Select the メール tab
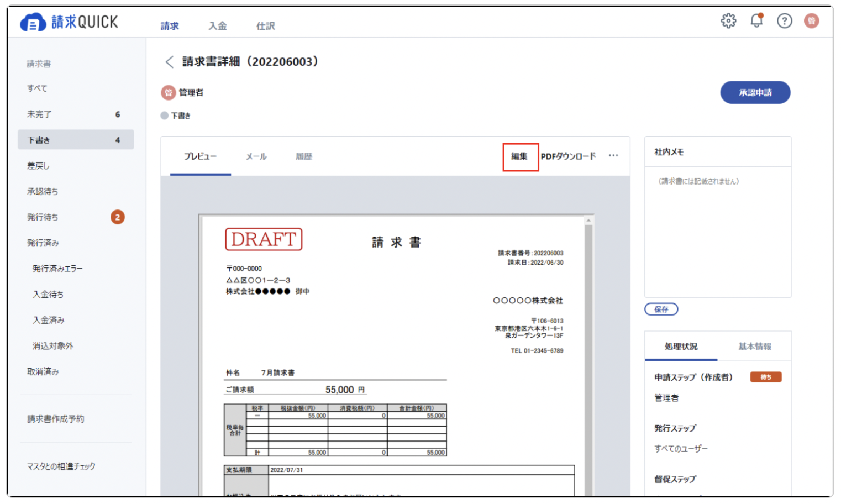This screenshot has width=841, height=504. [x=256, y=156]
